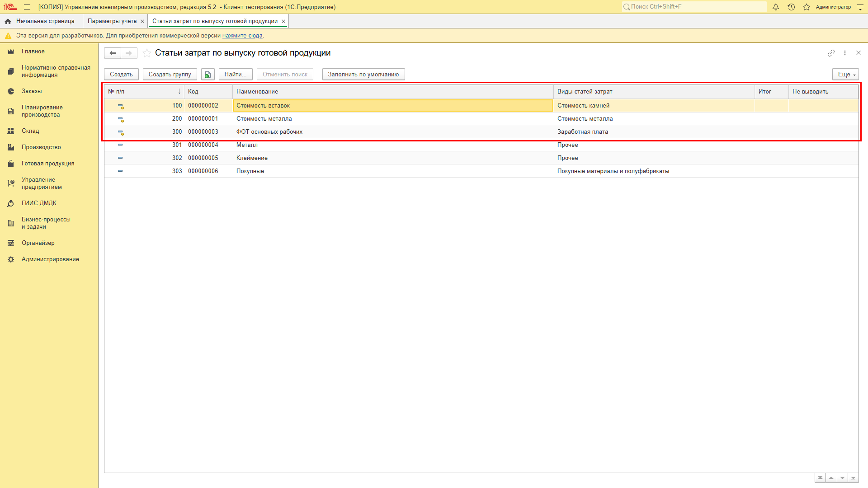Jump to the list end button

point(853,478)
